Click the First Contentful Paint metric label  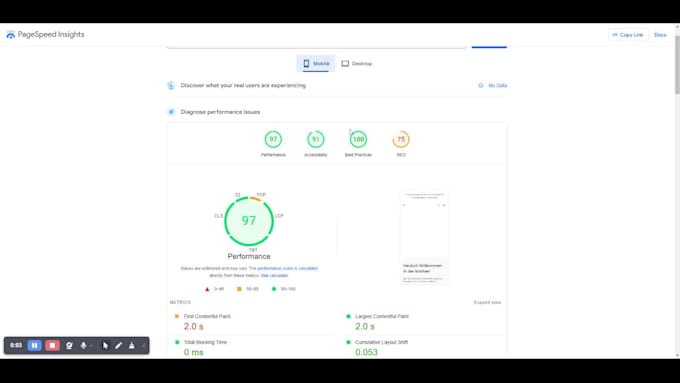click(x=207, y=316)
